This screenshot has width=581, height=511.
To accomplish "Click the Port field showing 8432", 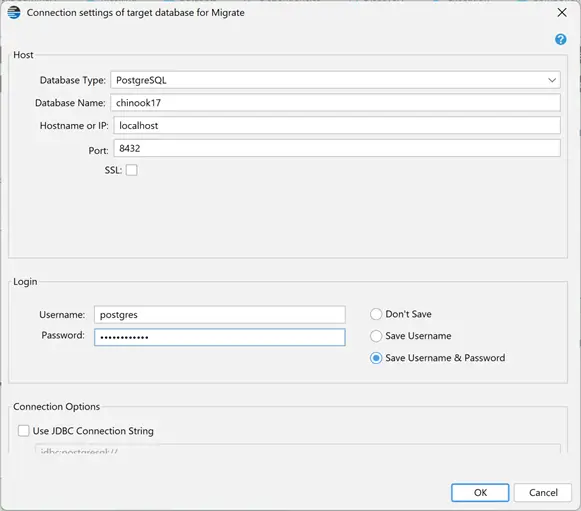I will pyautogui.click(x=337, y=148).
